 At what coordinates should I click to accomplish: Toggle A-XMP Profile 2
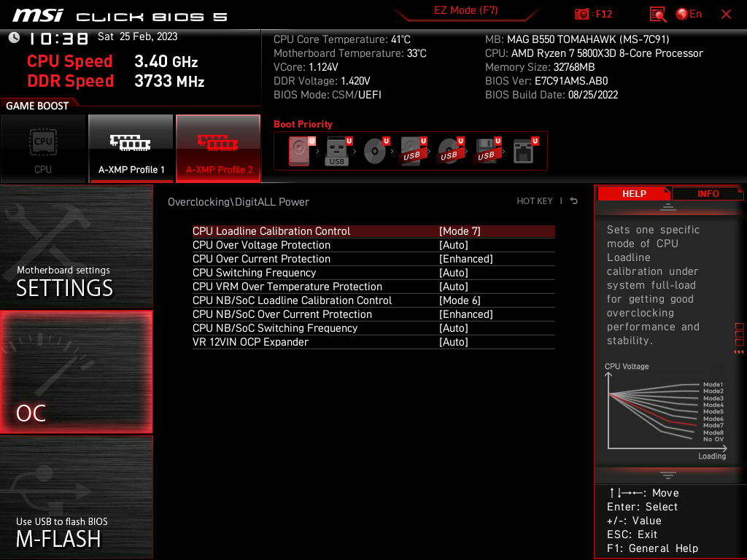point(218,149)
